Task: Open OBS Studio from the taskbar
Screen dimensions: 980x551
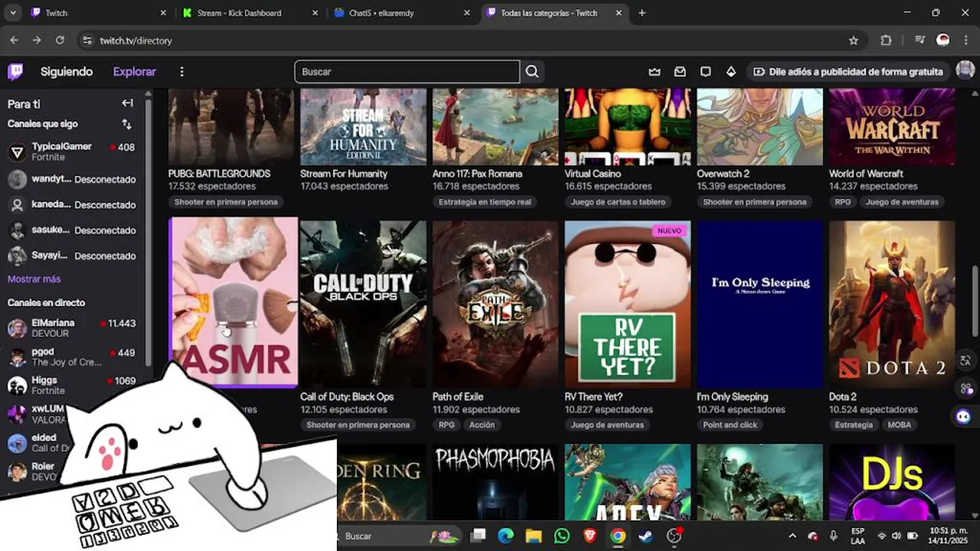Action: tap(674, 536)
